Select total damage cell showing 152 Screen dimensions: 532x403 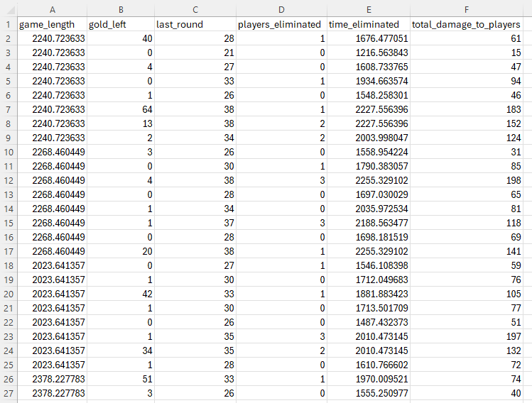[x=467, y=123]
